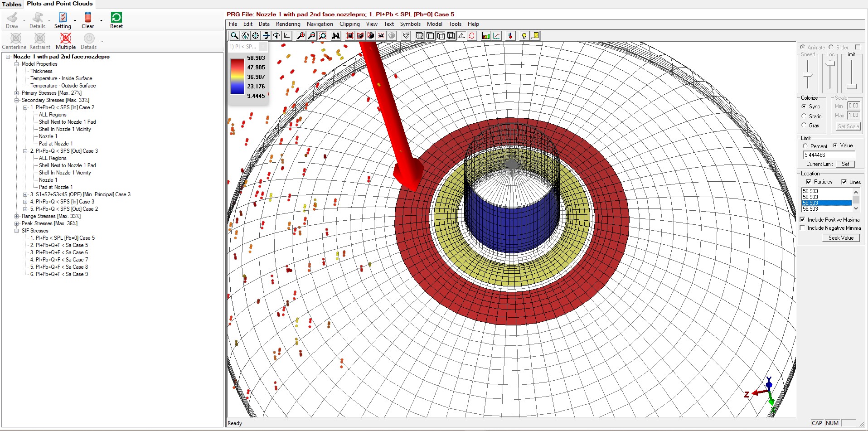Screen dimensions: 868x431
Task: Click the zoom-in magnifier toolbar icon
Action: tap(301, 36)
